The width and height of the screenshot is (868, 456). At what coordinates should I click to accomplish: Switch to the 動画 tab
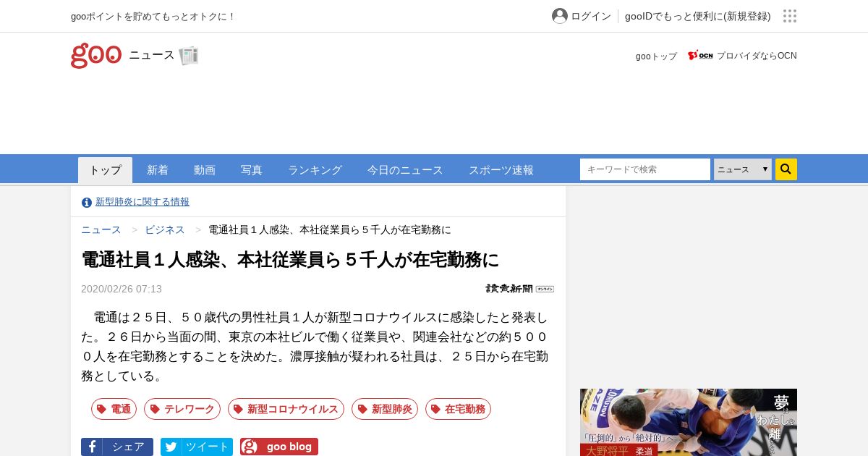pos(205,170)
